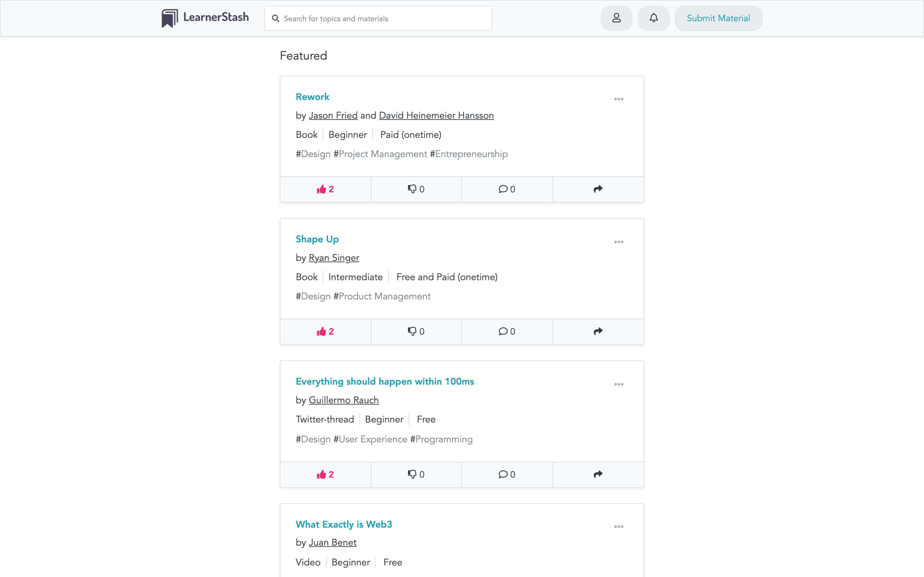Viewport: 924px width, 577px height.
Task: Click the Submit Material button
Action: 718,18
